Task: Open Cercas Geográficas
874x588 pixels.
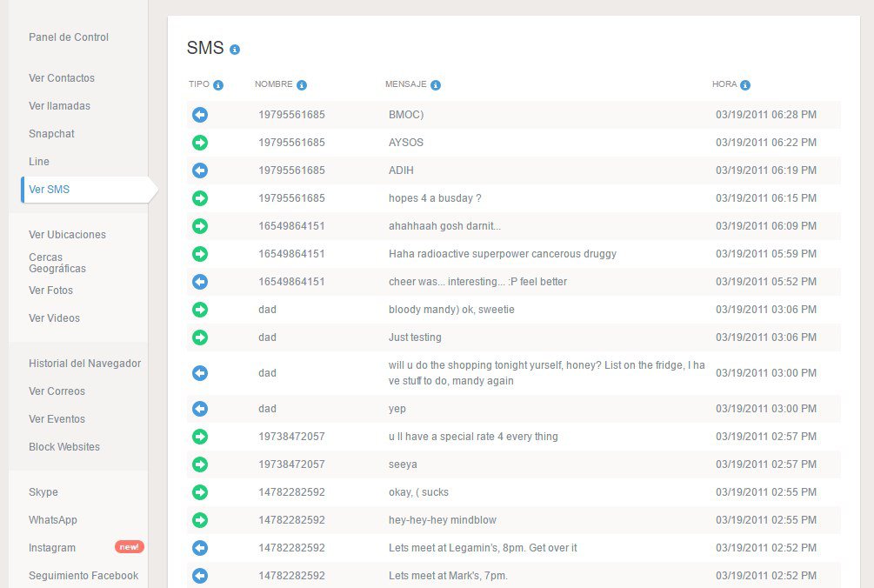Action: (57, 263)
